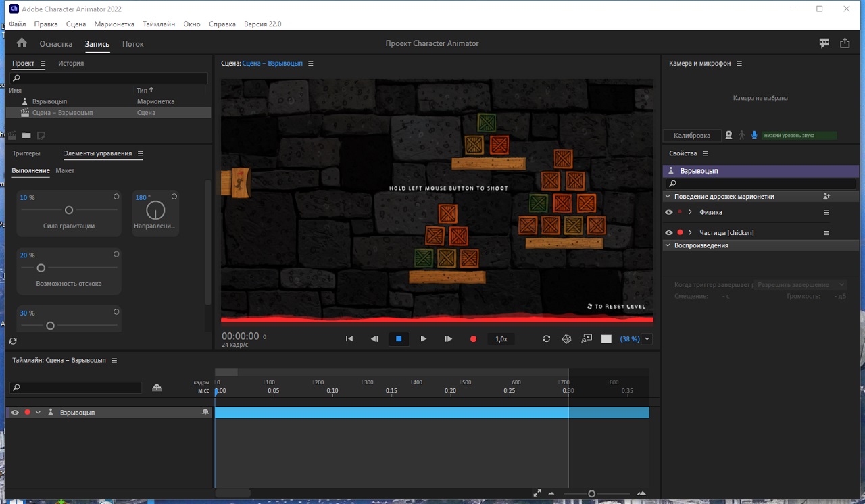This screenshot has width=865, height=504.
Task: Step forward one frame
Action: pos(448,339)
